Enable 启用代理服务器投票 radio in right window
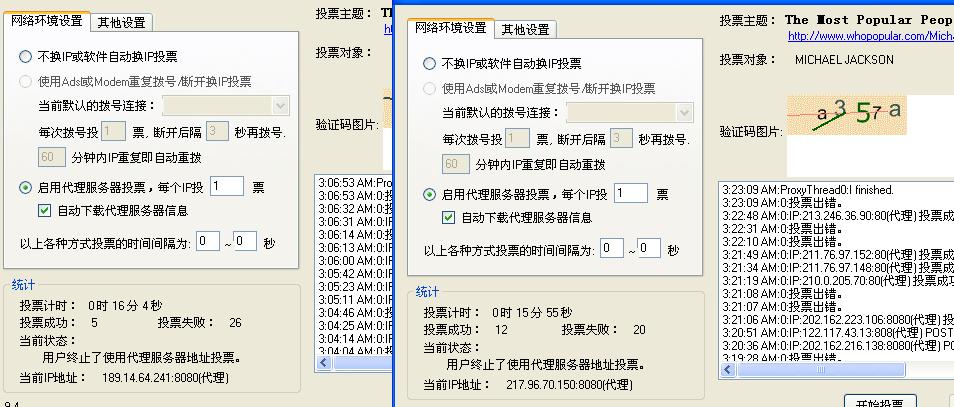This screenshot has width=954, height=407. point(430,194)
